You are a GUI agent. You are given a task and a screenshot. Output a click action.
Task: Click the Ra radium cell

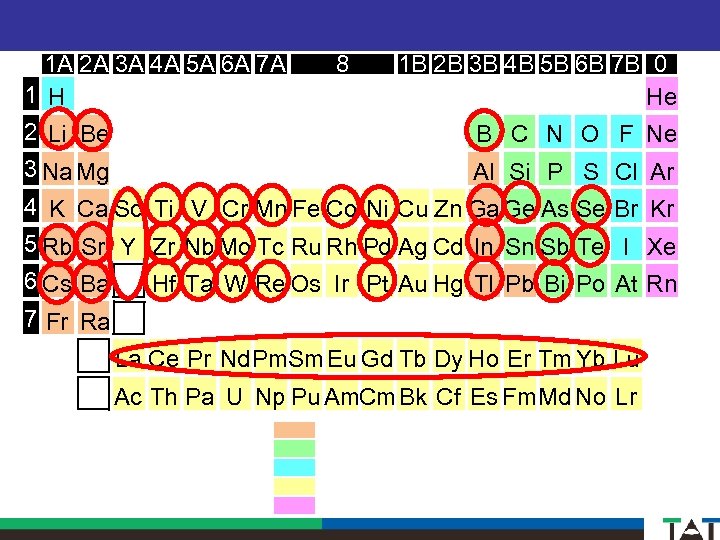[x=93, y=318]
